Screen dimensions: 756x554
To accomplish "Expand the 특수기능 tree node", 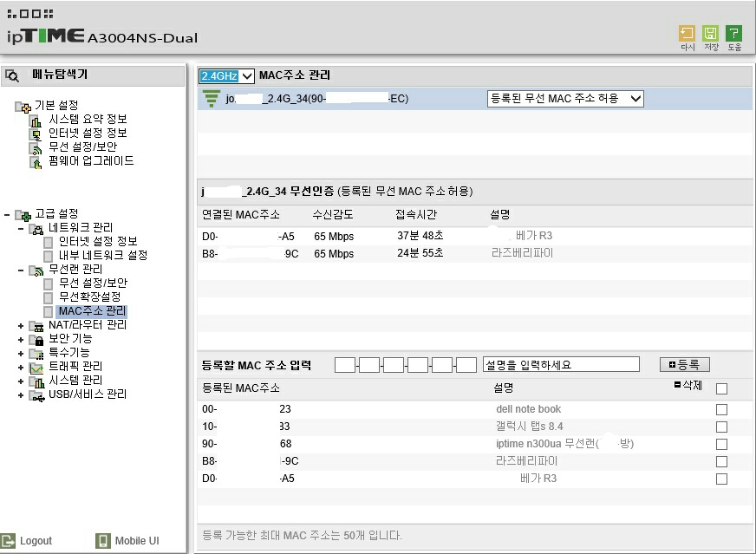I will coord(20,354).
